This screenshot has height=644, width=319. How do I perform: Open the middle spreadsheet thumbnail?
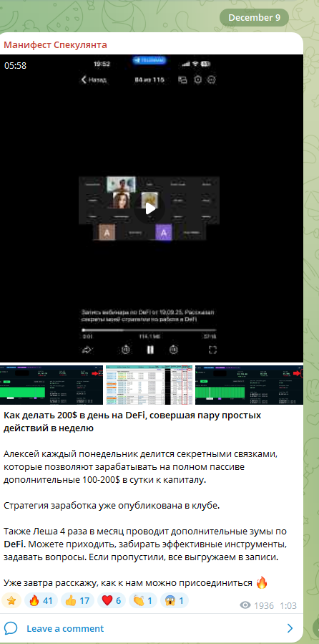click(x=149, y=385)
